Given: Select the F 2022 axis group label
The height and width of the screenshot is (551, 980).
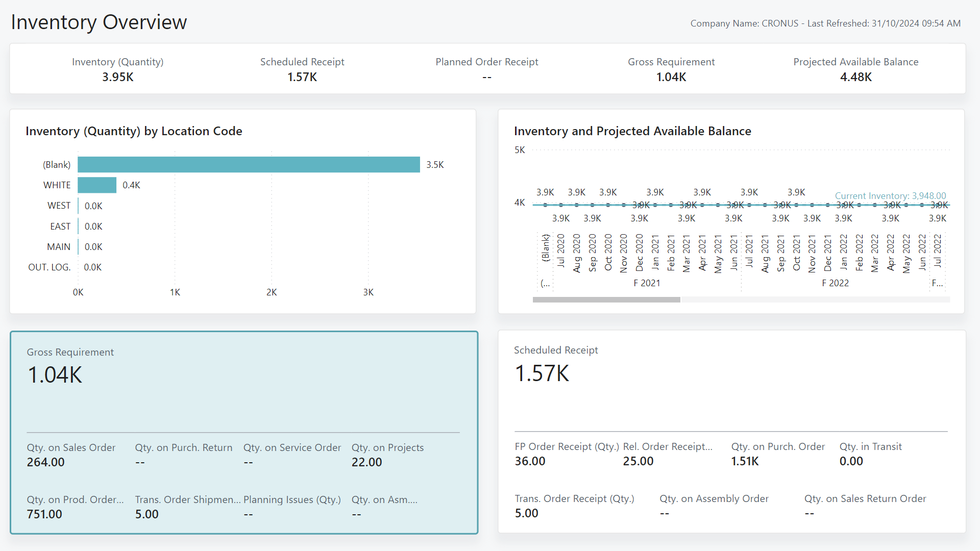Looking at the screenshot, I should (x=836, y=283).
